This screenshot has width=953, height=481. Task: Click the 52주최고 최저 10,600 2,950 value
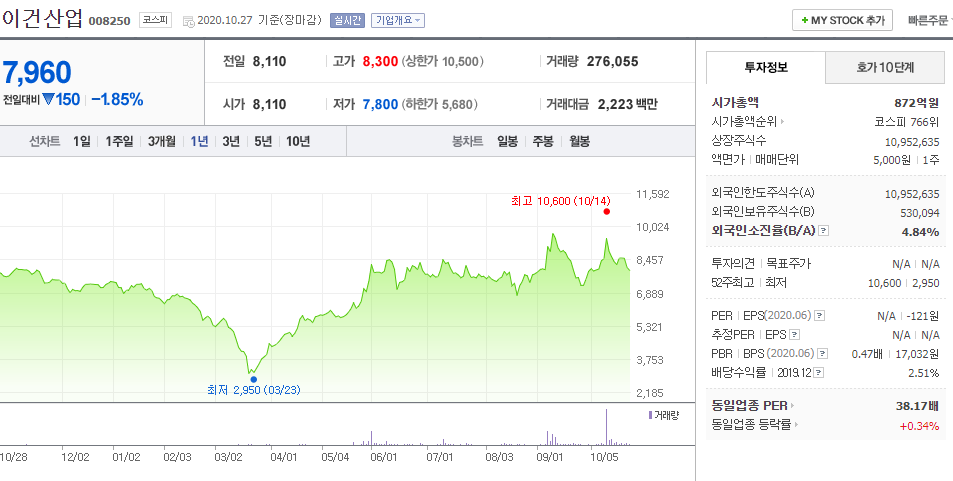(x=903, y=283)
